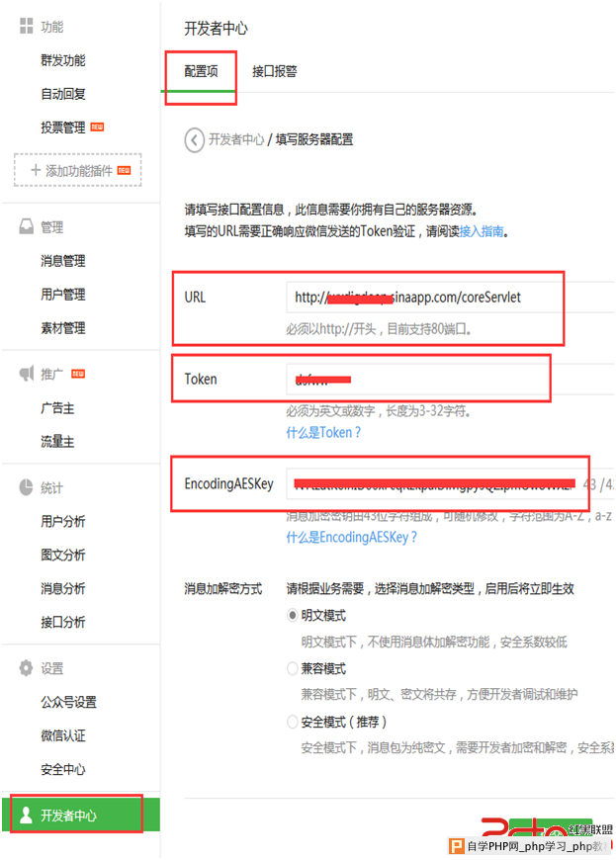Click the back arrow circle icon

coord(194,139)
